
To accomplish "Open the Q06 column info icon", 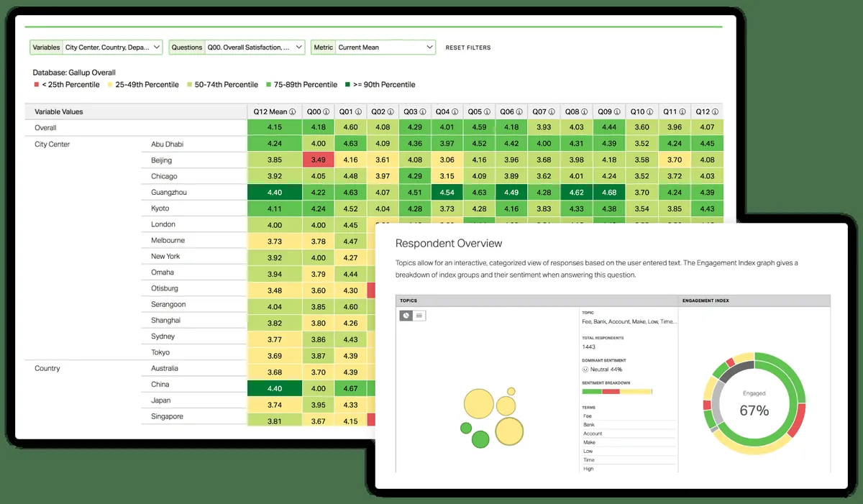I will (521, 112).
